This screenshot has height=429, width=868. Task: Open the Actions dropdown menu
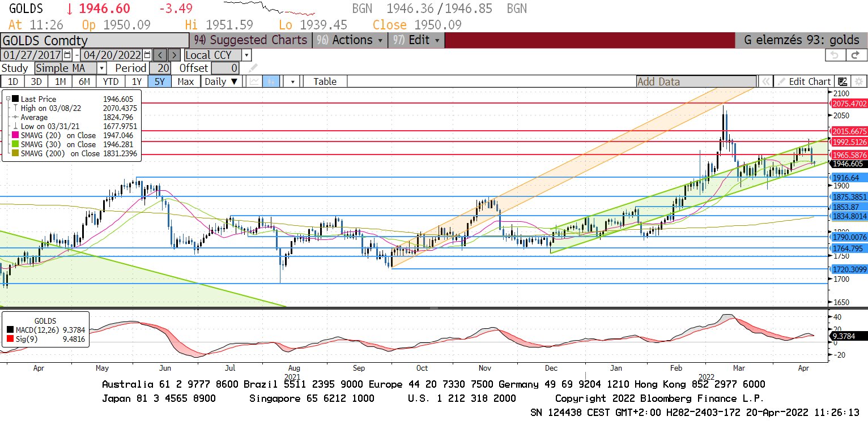pyautogui.click(x=350, y=40)
